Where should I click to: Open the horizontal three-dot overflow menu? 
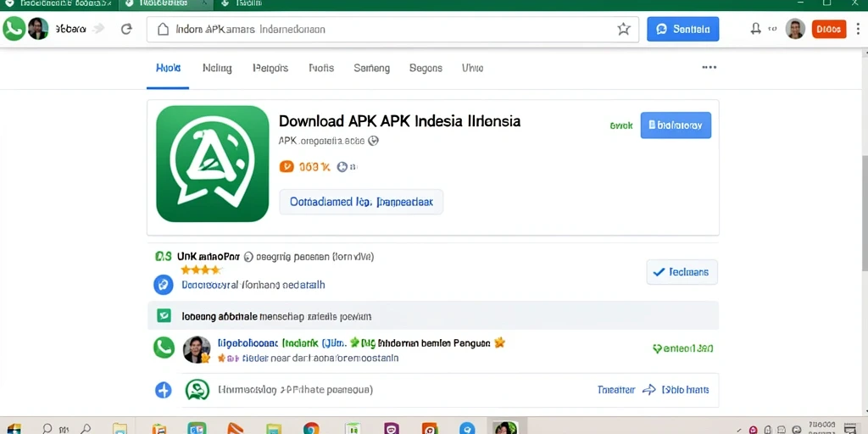pyautogui.click(x=709, y=67)
